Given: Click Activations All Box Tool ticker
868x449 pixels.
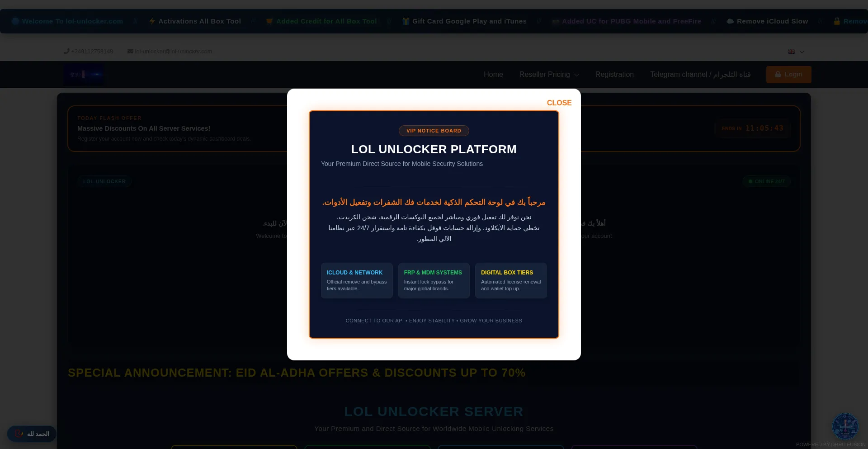Looking at the screenshot, I should pyautogui.click(x=199, y=21).
